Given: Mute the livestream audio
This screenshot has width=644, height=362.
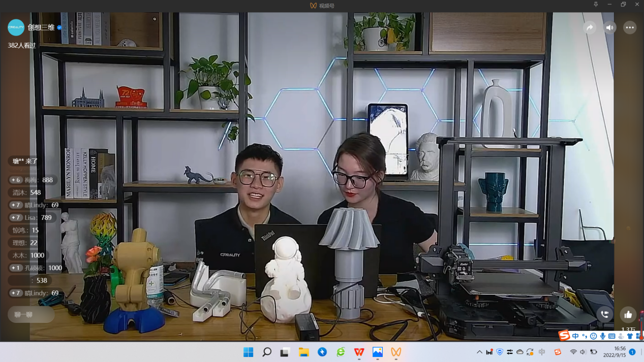Looking at the screenshot, I should [609, 27].
